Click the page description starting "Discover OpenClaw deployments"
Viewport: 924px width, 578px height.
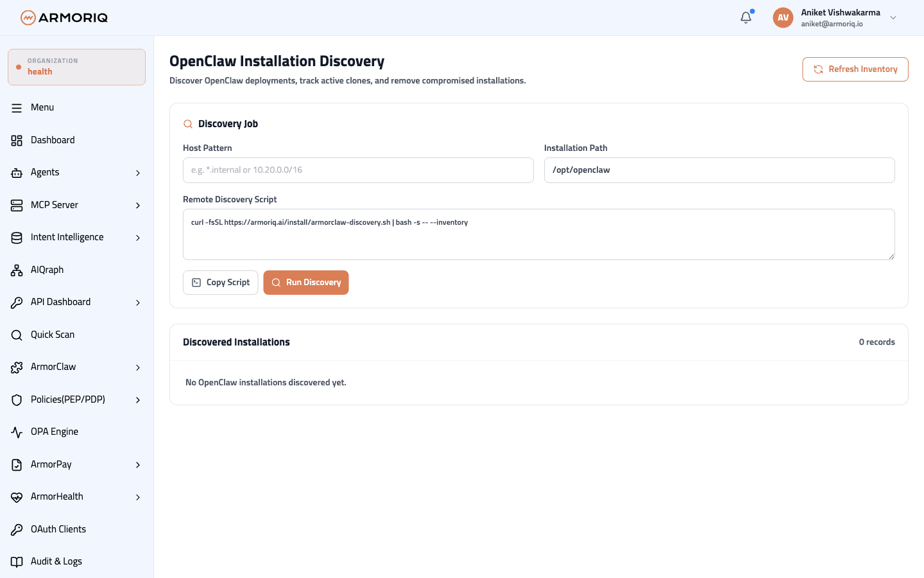348,81
